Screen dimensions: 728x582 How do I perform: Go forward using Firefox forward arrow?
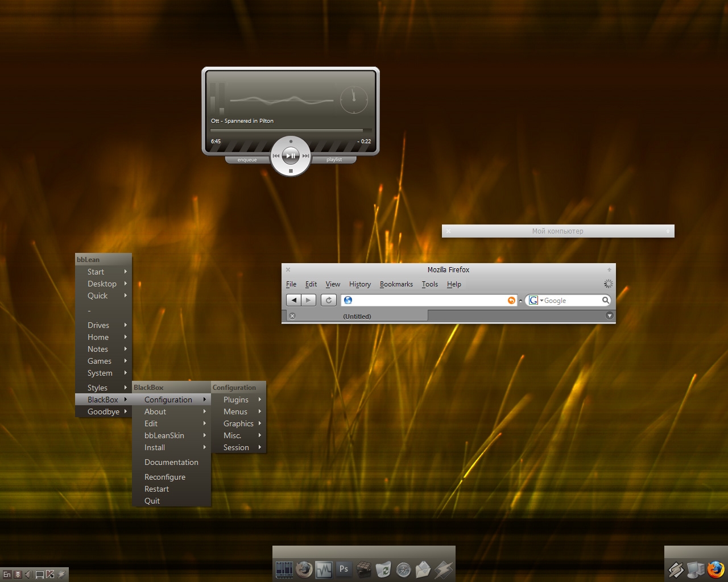pos(308,300)
